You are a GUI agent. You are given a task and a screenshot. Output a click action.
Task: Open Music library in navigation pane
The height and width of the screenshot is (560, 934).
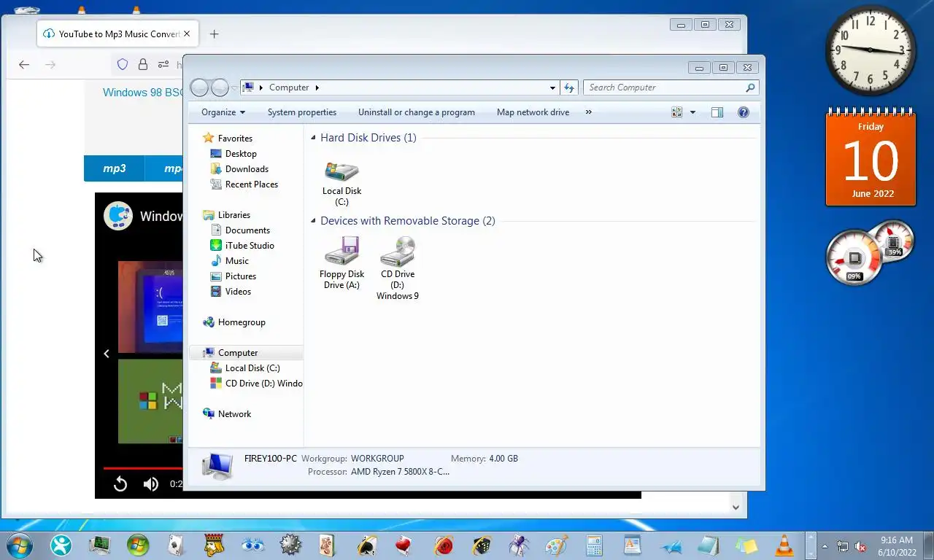click(236, 261)
